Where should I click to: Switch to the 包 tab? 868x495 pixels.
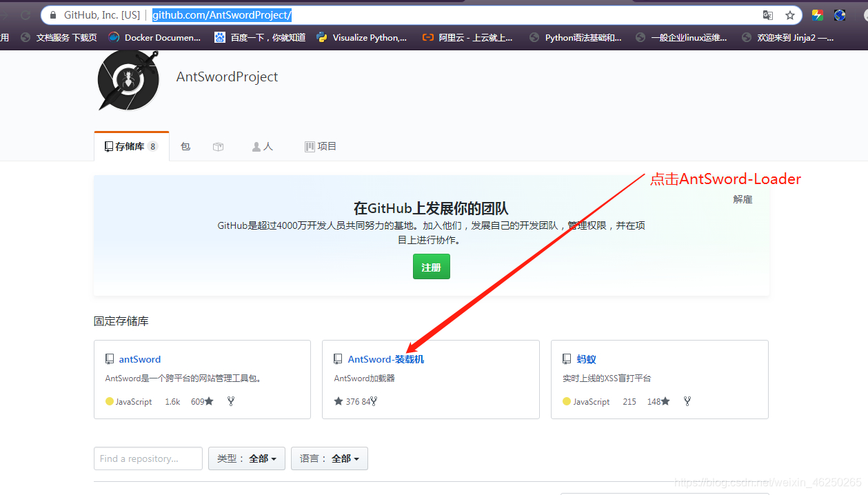tap(185, 146)
